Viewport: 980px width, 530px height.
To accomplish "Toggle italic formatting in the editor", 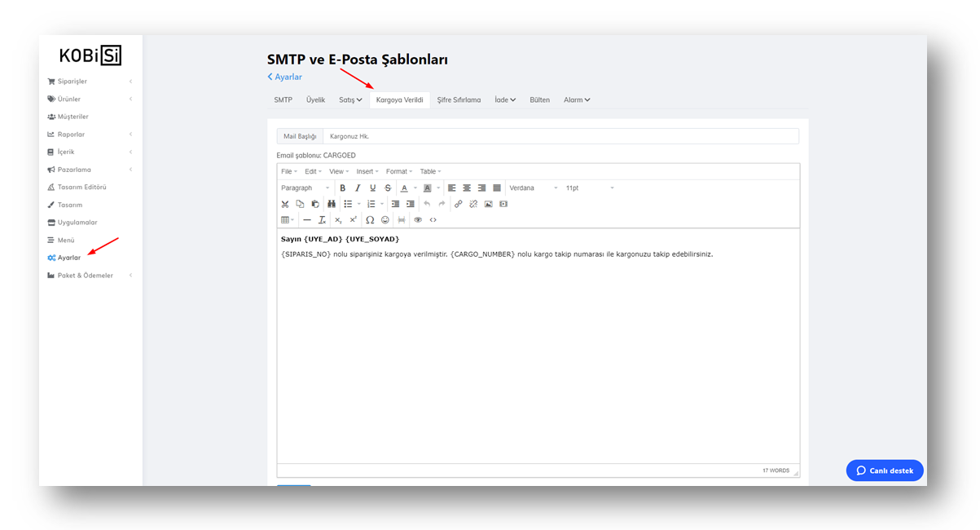I will click(358, 188).
